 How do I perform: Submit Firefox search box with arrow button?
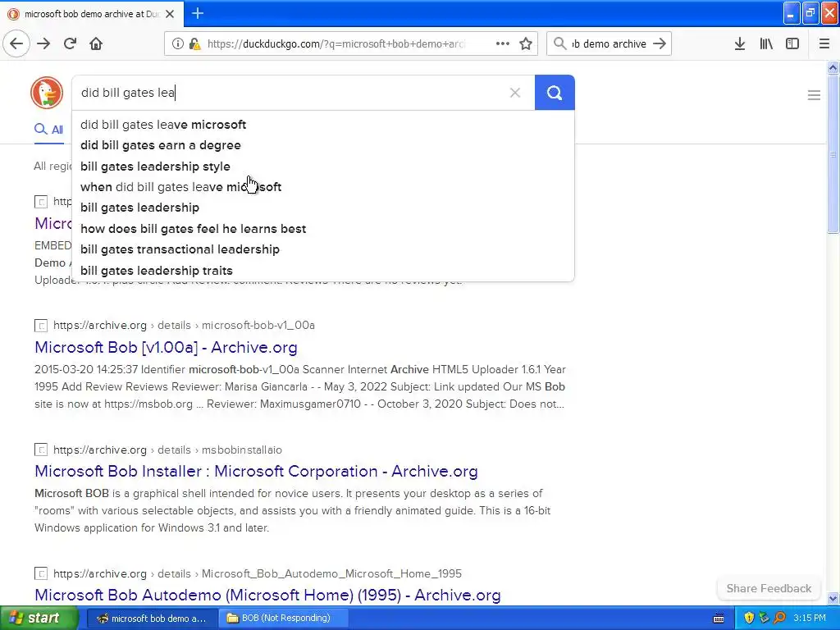click(660, 43)
